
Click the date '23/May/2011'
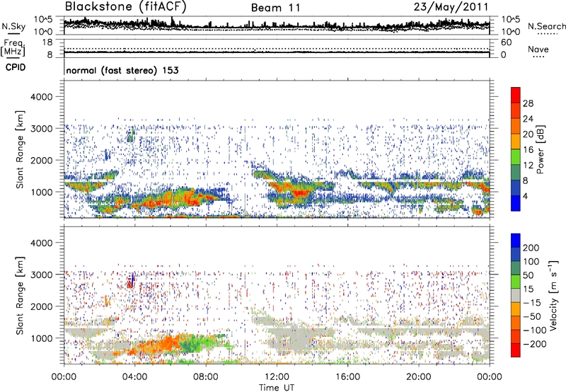(x=451, y=7)
